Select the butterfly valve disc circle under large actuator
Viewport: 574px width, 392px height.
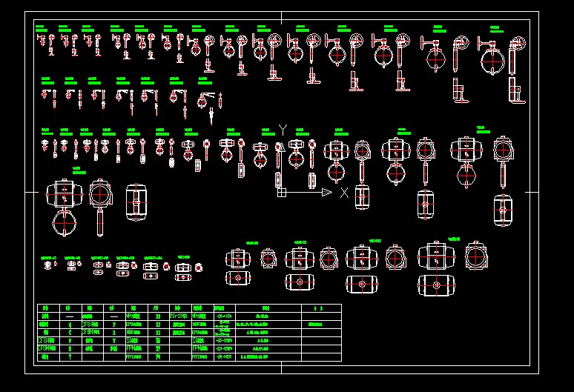[65, 223]
